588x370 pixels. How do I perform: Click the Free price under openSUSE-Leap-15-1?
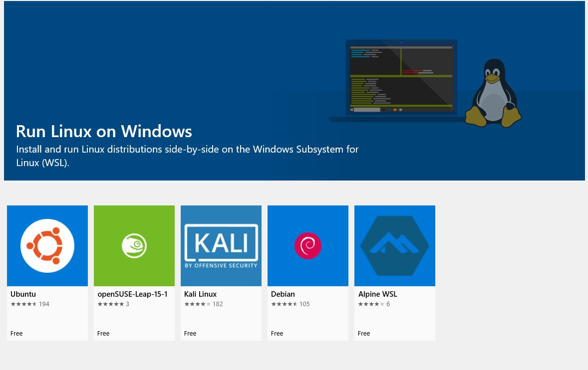pyautogui.click(x=103, y=333)
